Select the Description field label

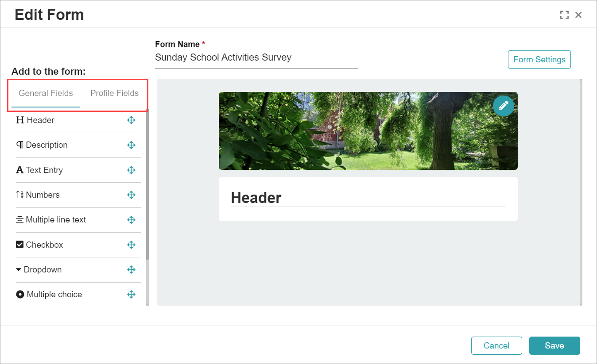point(47,145)
